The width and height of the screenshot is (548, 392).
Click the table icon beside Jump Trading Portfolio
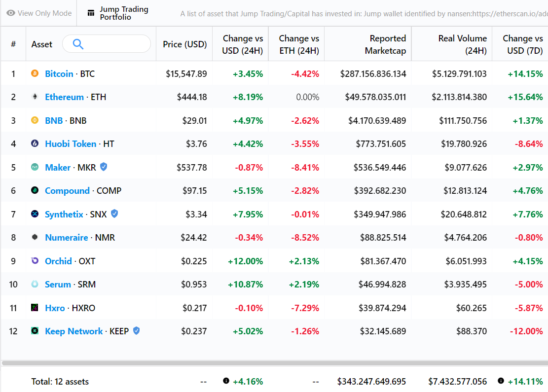pyautogui.click(x=91, y=13)
